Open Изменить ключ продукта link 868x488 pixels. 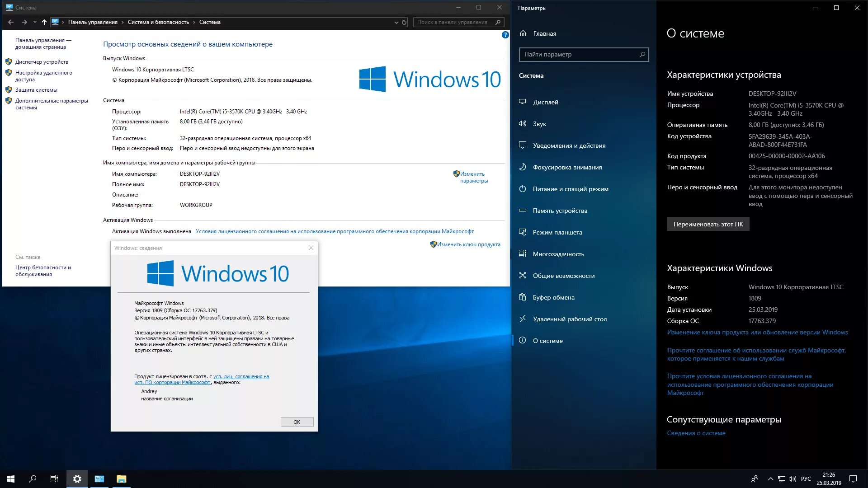468,244
